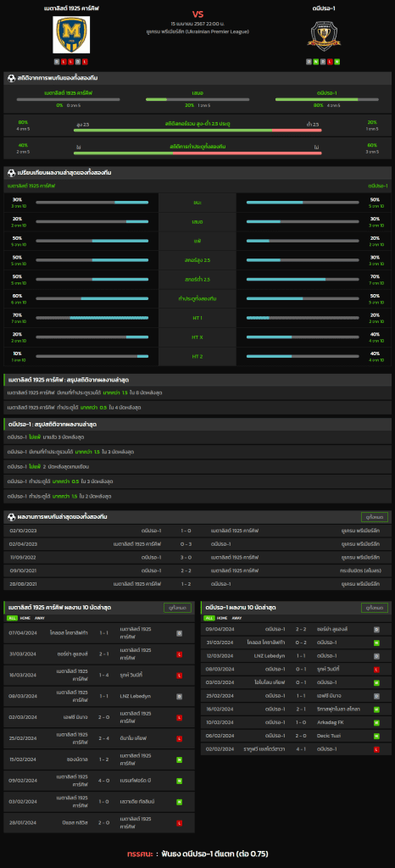This screenshot has width=395, height=868.
Task: Select HOME filter in Dnipro-1 last 10 matches
Action: [222, 618]
